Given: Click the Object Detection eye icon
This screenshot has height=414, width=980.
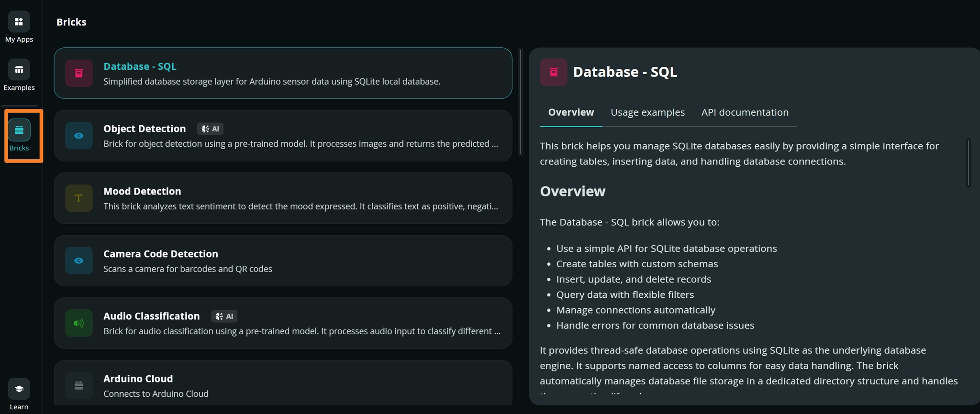Looking at the screenshot, I should coord(79,136).
